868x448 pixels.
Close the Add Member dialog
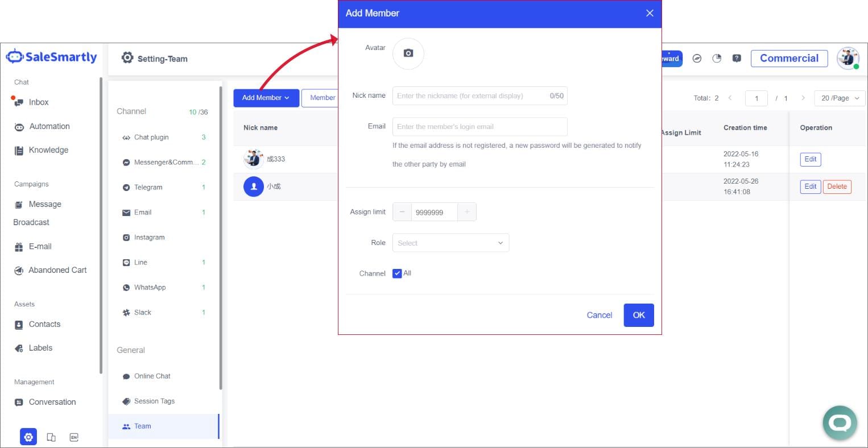pos(650,13)
